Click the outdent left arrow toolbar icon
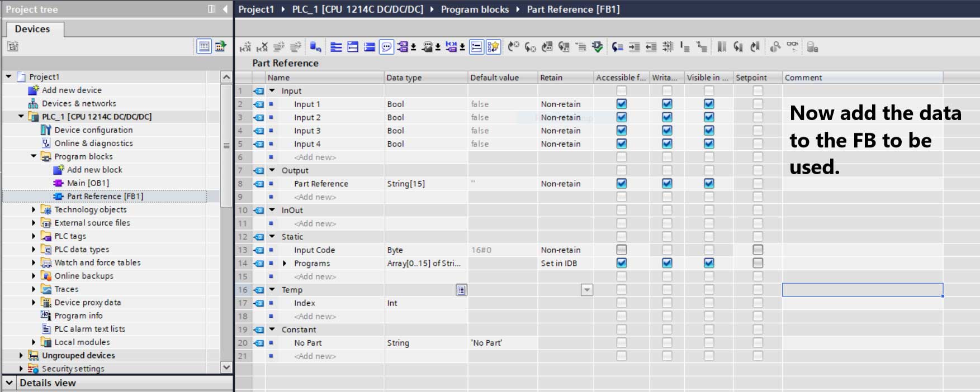 coord(651,47)
